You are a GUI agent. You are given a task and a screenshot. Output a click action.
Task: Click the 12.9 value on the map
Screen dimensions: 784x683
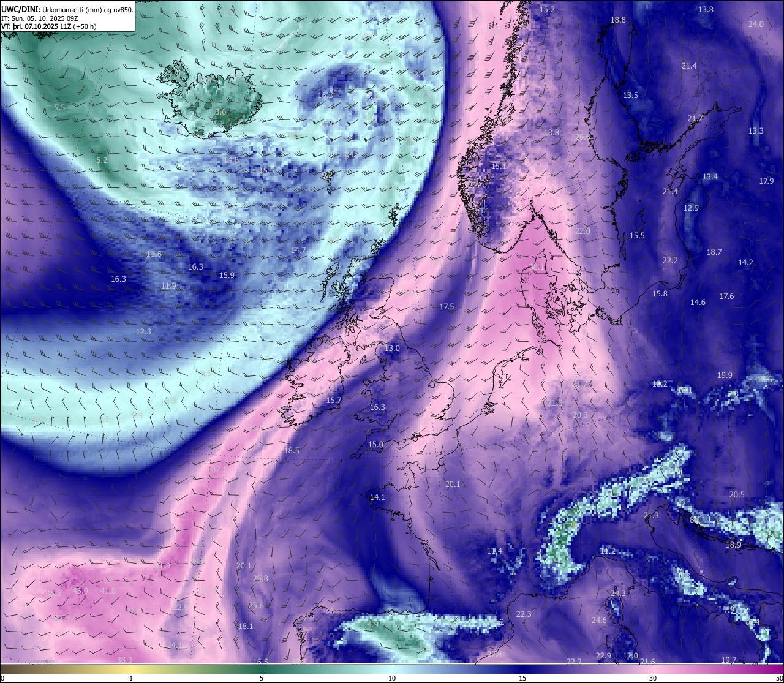tap(691, 208)
